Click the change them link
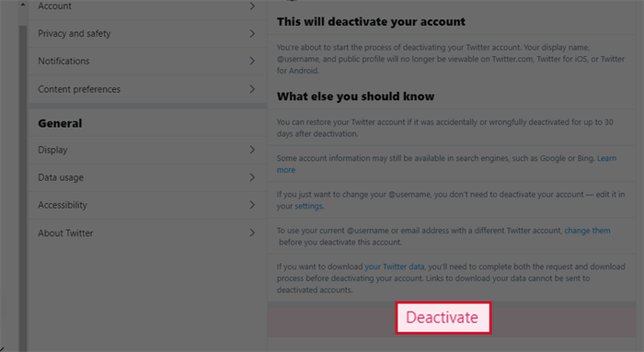 587,231
